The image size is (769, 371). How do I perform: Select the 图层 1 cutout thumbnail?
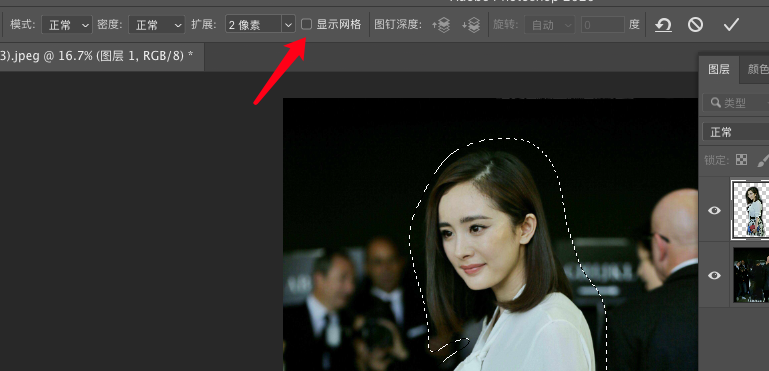(750, 210)
